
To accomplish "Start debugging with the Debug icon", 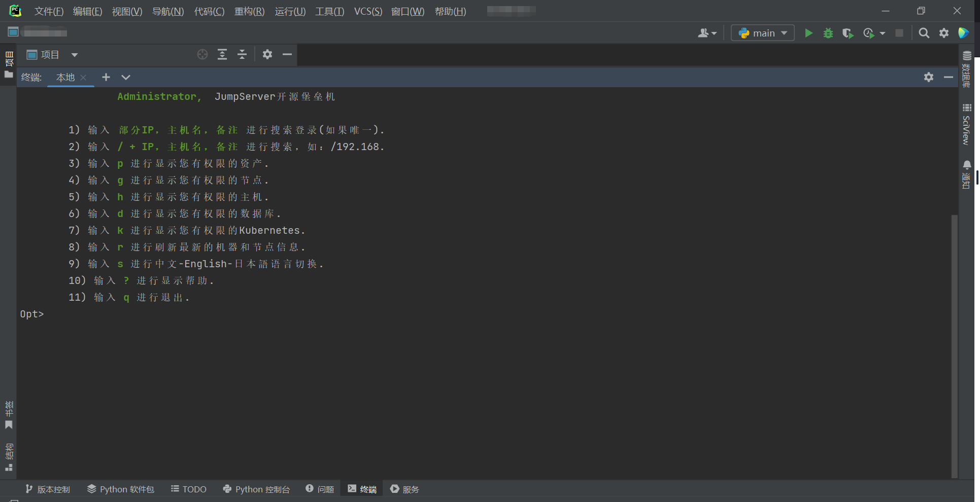I will click(828, 32).
